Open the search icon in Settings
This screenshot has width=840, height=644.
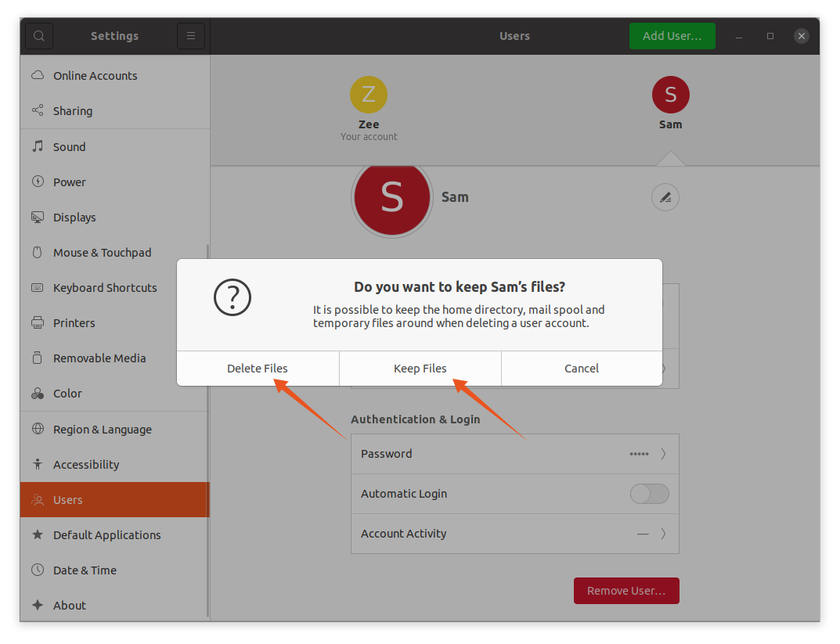38,35
